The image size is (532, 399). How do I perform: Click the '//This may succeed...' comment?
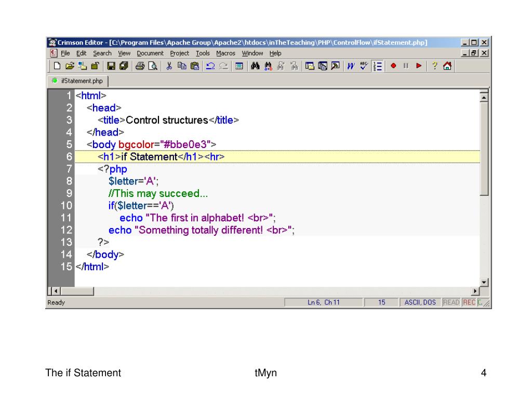[158, 193]
